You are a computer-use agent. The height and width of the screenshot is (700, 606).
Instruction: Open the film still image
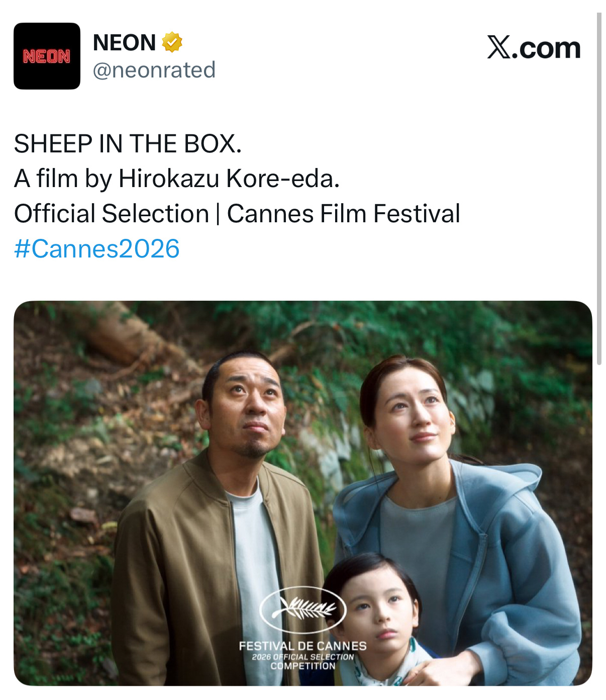pyautogui.click(x=303, y=493)
